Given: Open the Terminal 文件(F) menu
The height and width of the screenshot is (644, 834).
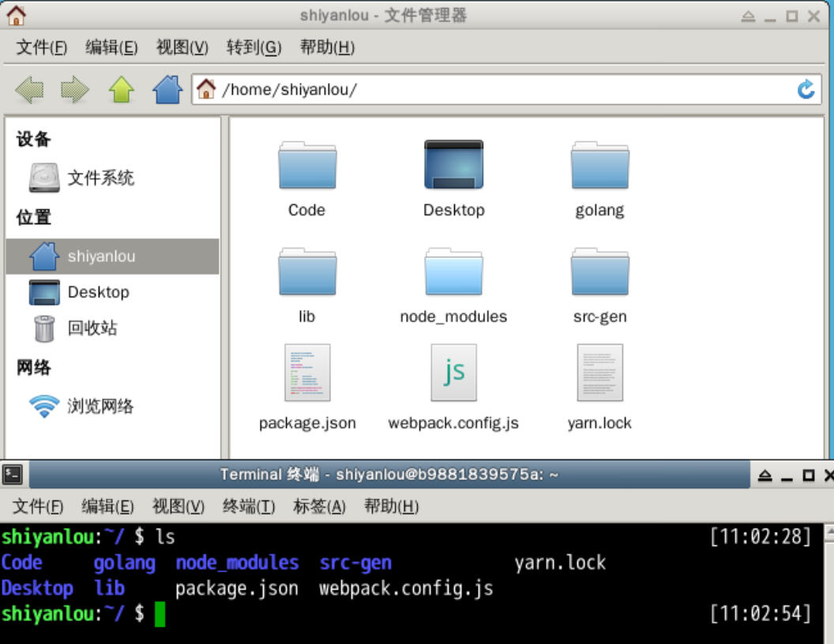Looking at the screenshot, I should [x=38, y=507].
